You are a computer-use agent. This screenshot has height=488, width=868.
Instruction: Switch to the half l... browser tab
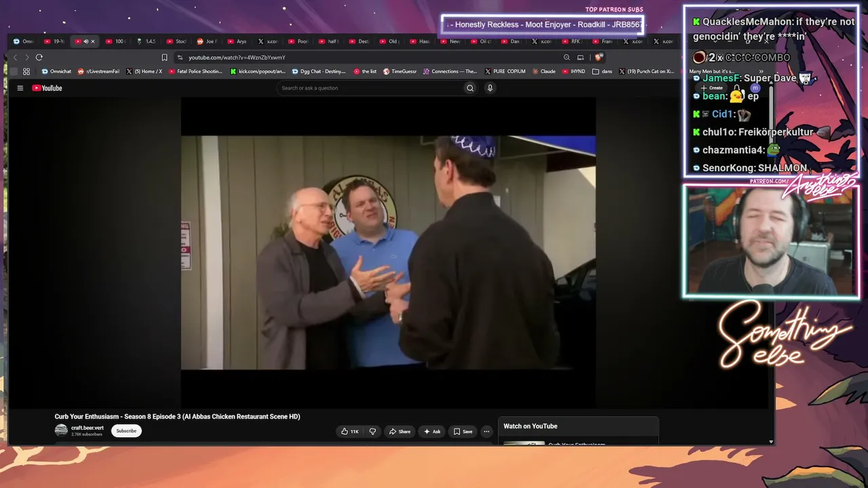click(330, 41)
